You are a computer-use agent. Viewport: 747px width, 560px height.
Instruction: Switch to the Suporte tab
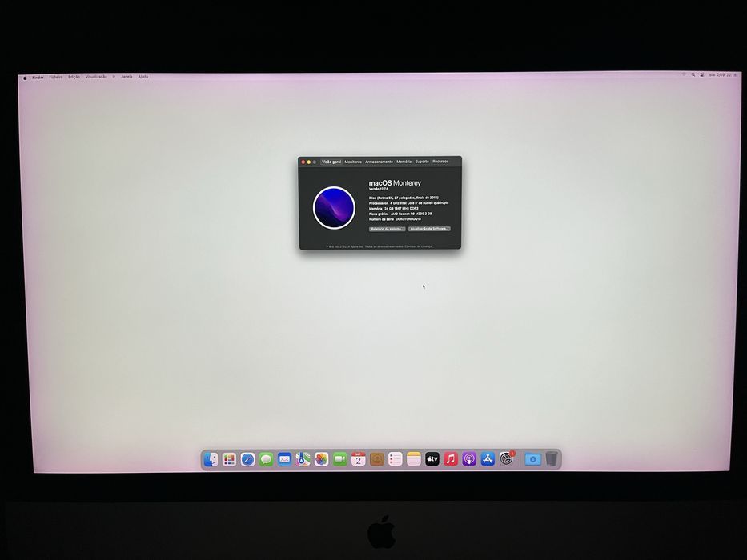[422, 162]
